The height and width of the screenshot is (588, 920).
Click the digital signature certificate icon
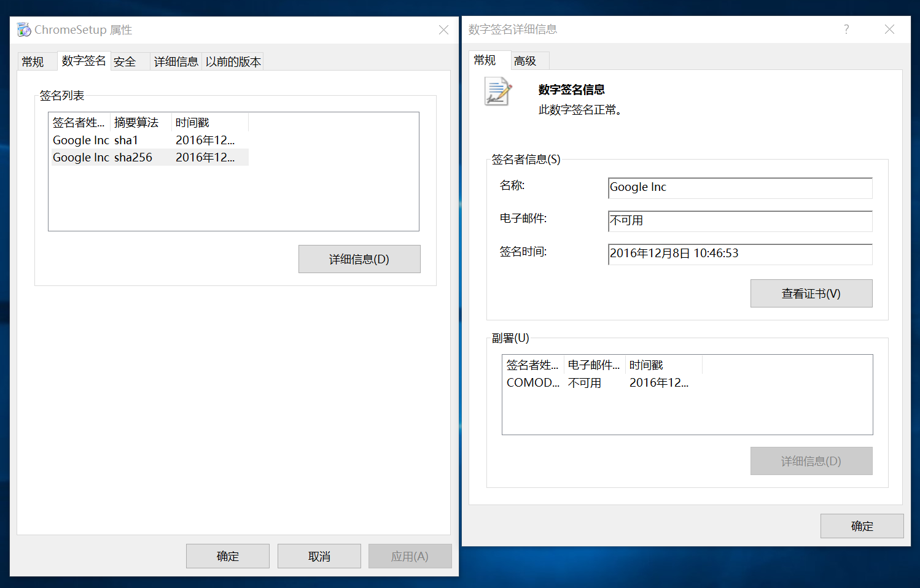click(498, 91)
